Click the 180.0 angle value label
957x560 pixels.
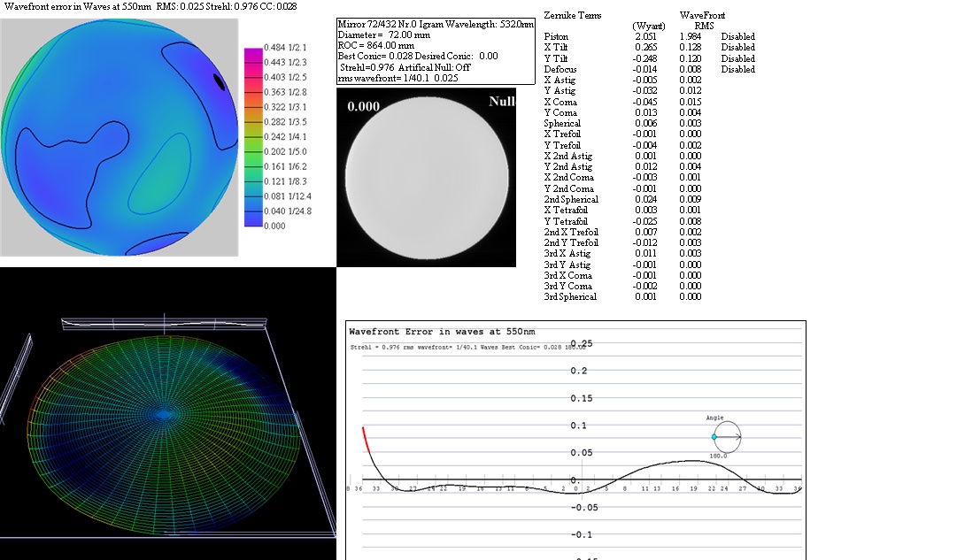[718, 456]
